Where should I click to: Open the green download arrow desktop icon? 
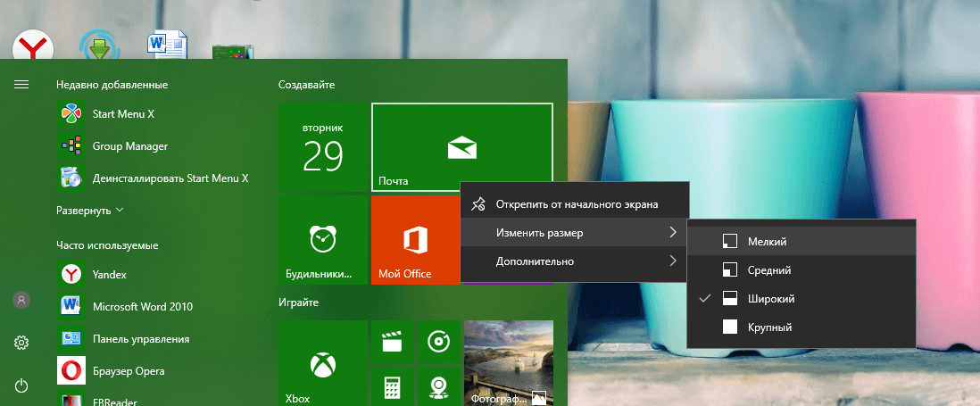(99, 46)
